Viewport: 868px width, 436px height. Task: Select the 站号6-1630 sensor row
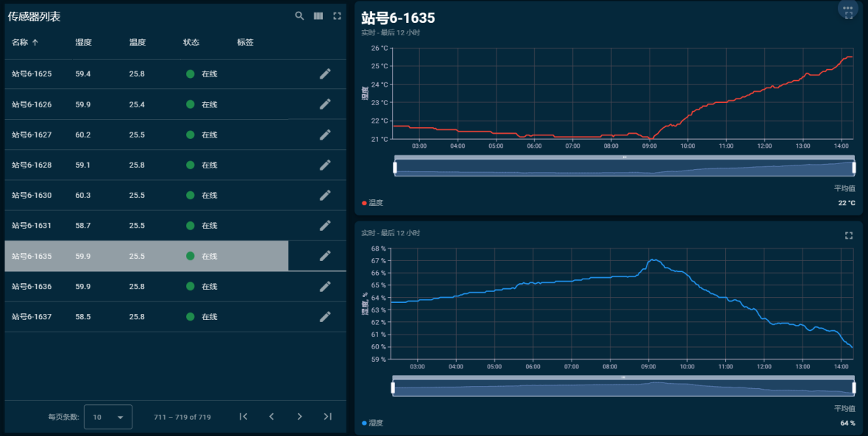(x=147, y=195)
